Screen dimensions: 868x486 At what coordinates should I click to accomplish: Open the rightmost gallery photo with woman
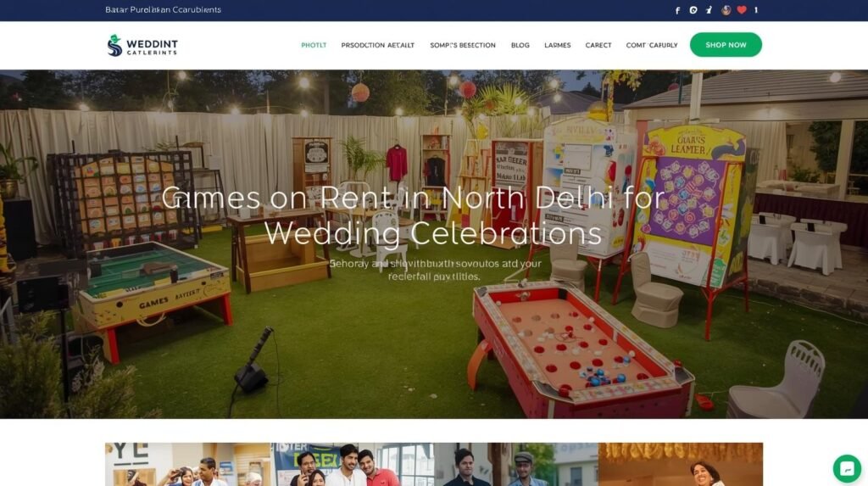(x=681, y=465)
